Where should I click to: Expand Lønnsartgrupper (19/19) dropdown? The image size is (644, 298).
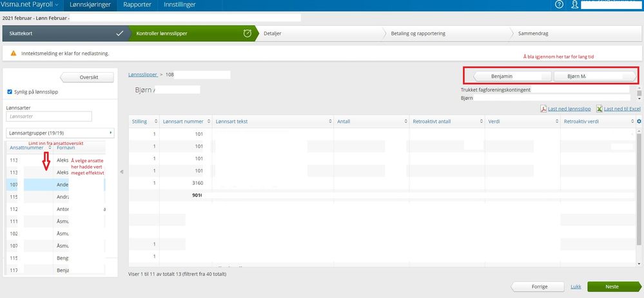click(x=61, y=133)
